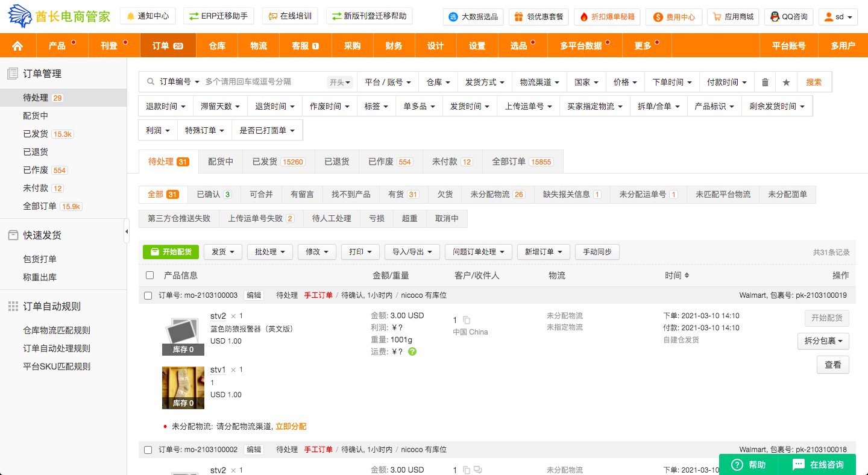868x475 pixels.
Task: Collapse the left sidebar using the arrow handle
Action: click(127, 231)
